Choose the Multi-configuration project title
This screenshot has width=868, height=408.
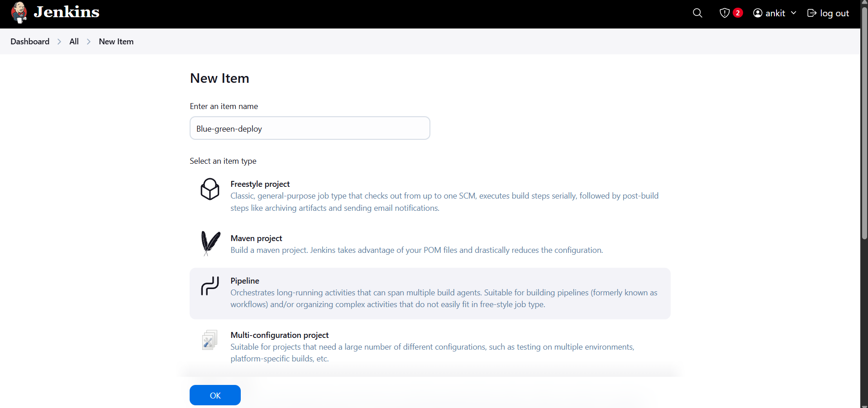click(x=280, y=335)
